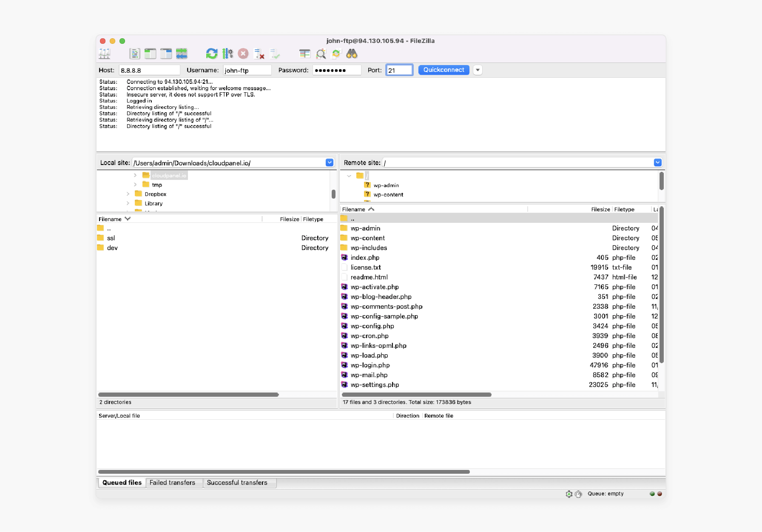
Task: Select wp-content in remote tree
Action: (388, 195)
